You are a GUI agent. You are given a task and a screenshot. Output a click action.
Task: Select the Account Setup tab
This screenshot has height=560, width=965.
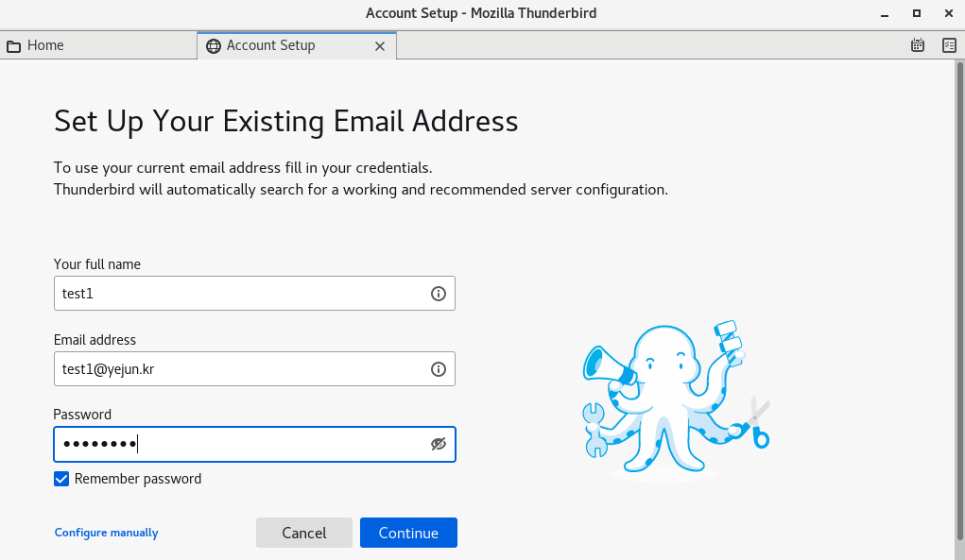(x=297, y=45)
